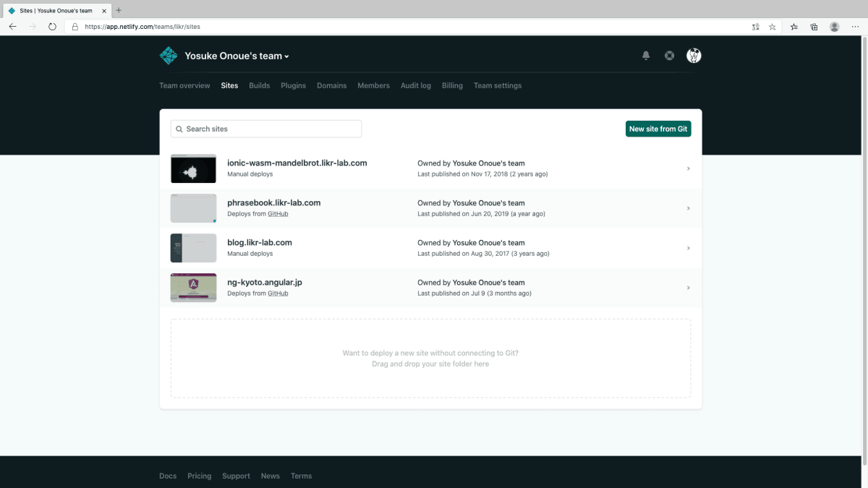
Task: Click the blog.likr-lab.com thumbnail
Action: click(x=193, y=248)
